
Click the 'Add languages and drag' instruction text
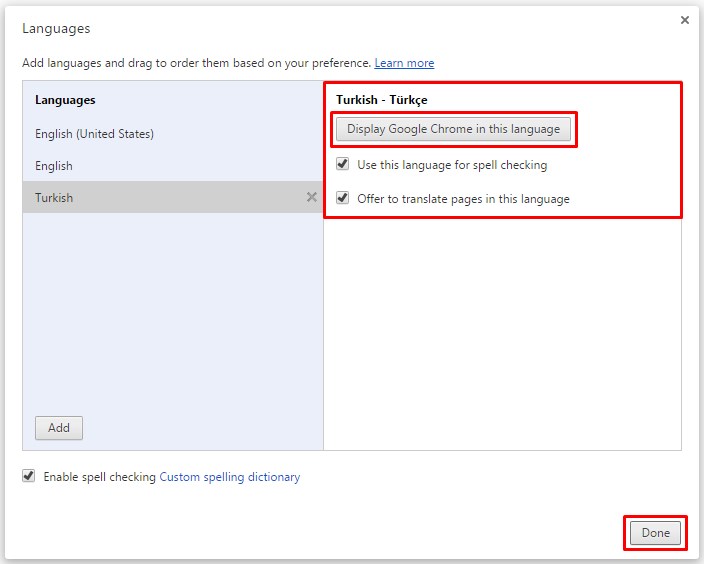[196, 63]
